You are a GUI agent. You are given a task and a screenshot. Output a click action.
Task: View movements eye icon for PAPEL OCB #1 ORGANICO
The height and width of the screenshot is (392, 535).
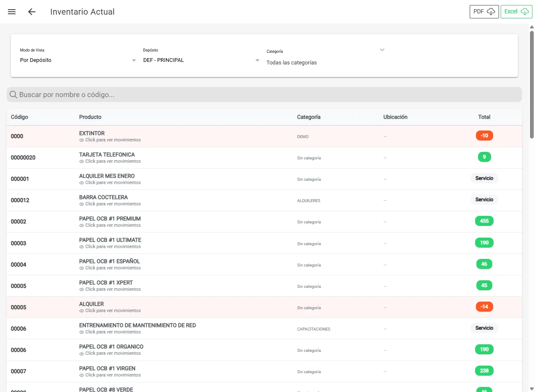[82, 354]
